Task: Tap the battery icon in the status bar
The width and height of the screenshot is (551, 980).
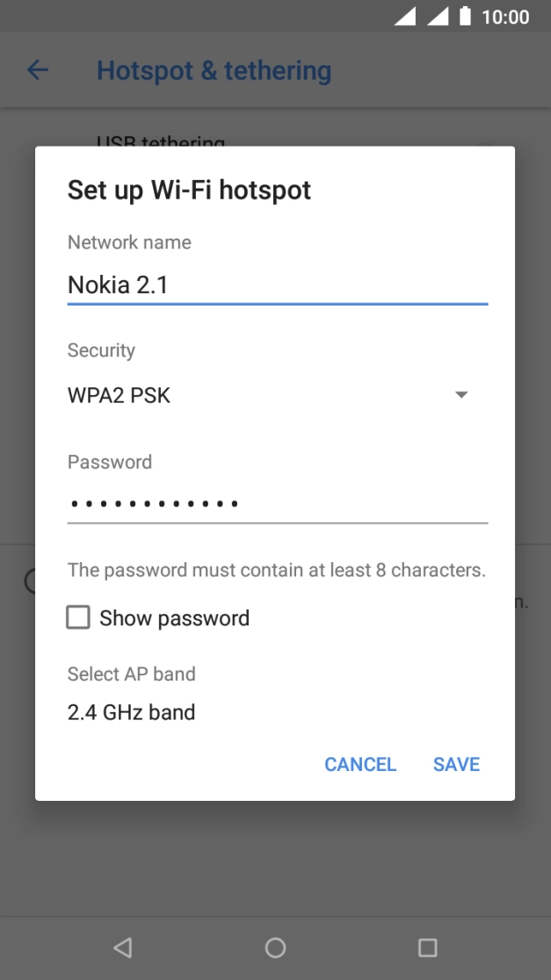Action: pos(465,16)
